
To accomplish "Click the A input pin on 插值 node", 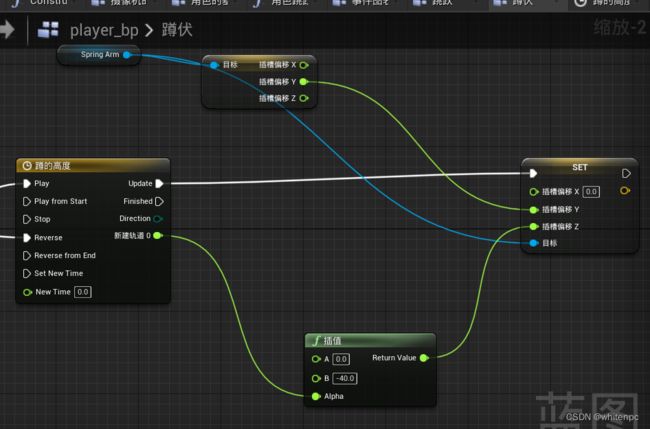I will (x=316, y=359).
